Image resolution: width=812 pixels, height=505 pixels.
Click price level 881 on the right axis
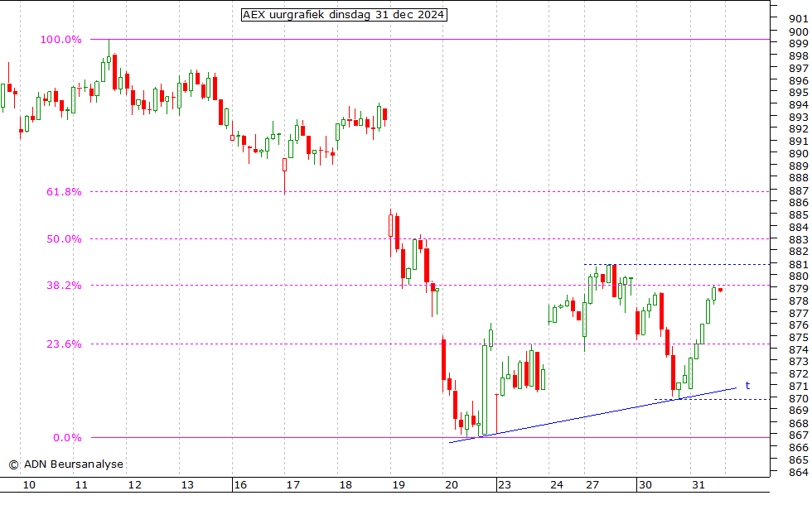(x=799, y=265)
